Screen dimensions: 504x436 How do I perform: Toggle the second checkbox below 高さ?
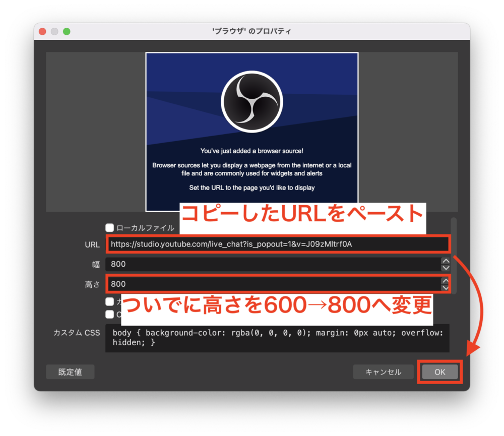(x=109, y=314)
